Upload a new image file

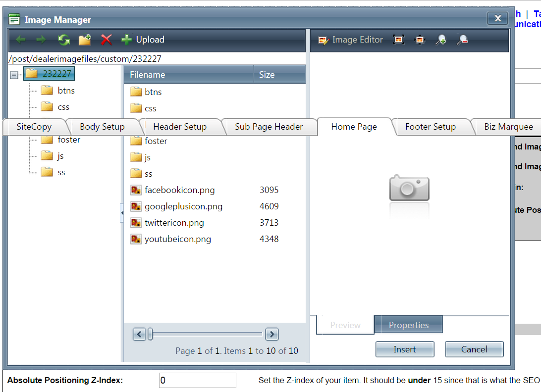click(143, 40)
